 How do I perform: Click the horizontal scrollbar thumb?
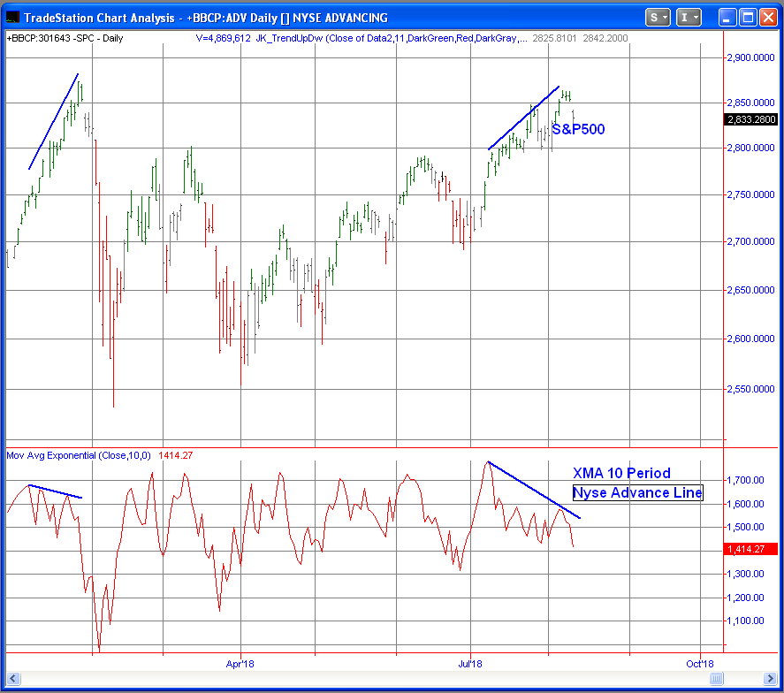[x=716, y=679]
